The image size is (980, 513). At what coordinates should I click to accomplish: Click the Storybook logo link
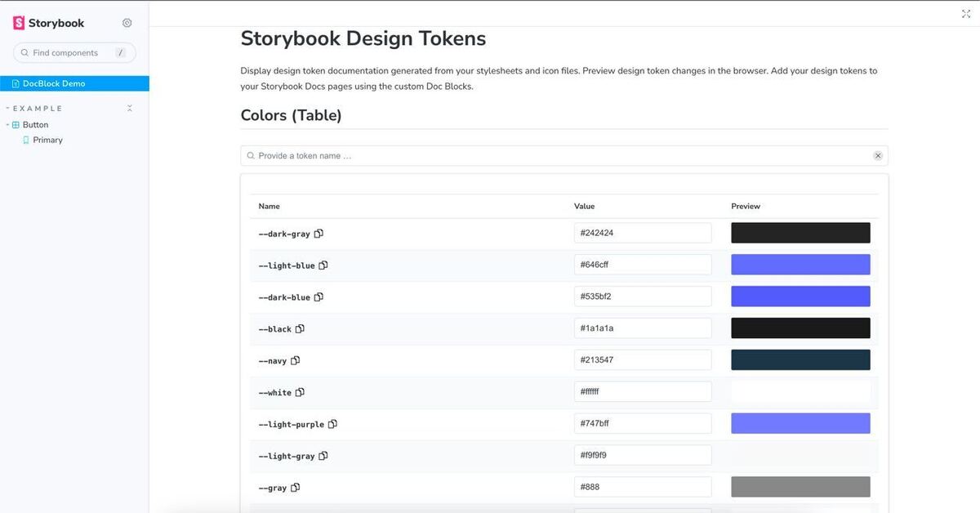click(49, 23)
